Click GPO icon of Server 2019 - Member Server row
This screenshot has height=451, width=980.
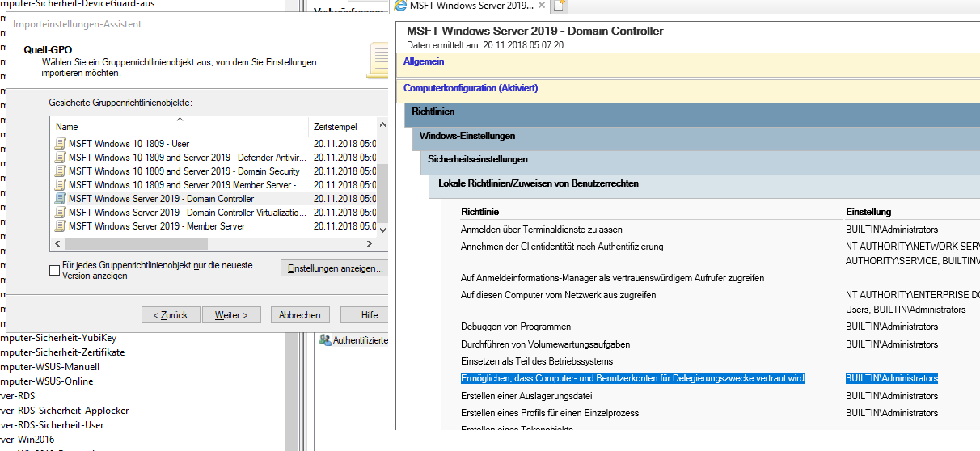60,226
